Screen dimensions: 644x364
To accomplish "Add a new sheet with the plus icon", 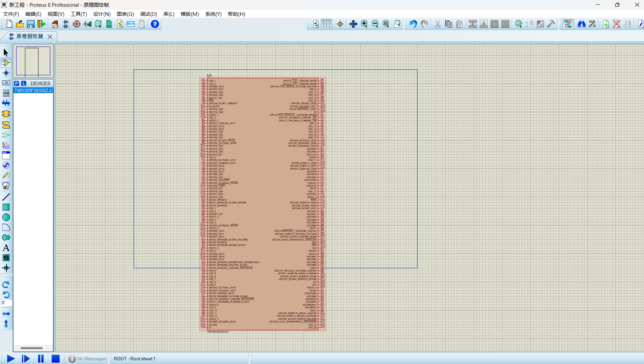I will 606,24.
